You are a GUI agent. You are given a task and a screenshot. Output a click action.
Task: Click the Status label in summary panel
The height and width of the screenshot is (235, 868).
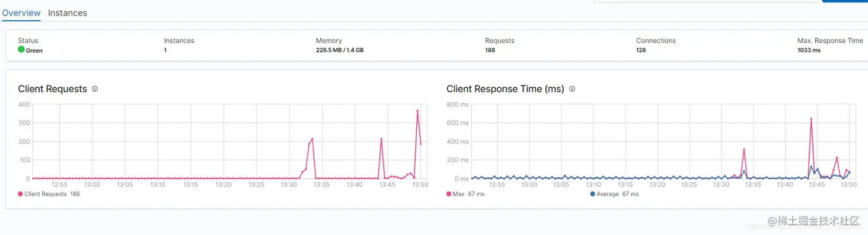tap(28, 41)
